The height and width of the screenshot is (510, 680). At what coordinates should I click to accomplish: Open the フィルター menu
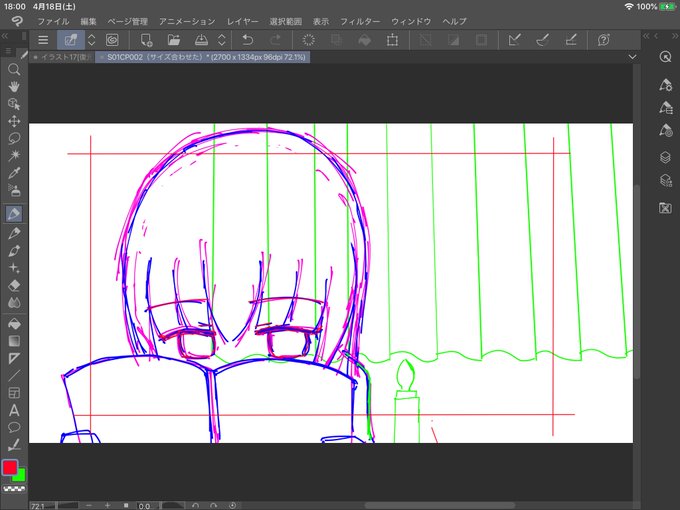(359, 21)
